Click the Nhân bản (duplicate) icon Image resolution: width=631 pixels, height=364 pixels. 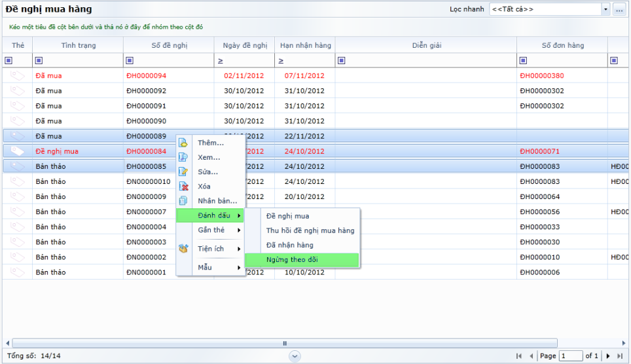point(184,201)
